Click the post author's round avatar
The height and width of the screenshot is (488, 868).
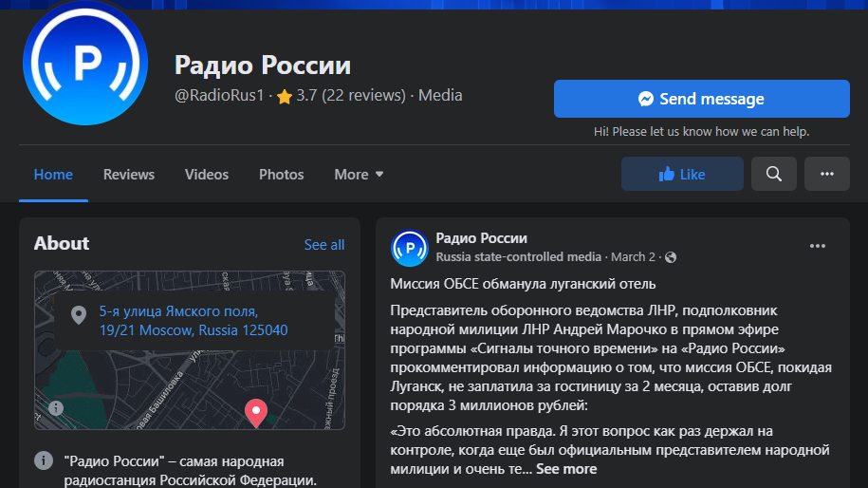pyautogui.click(x=410, y=248)
